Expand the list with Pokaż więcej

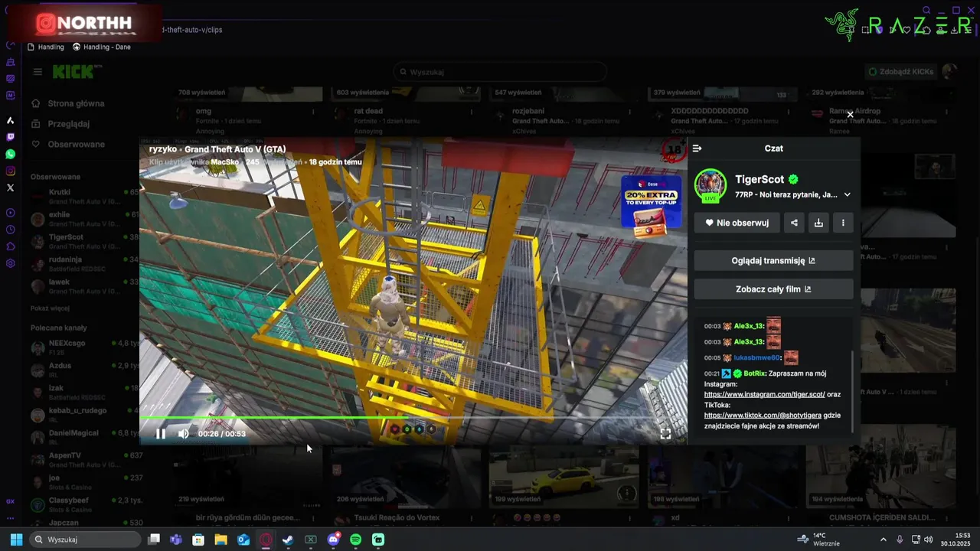point(50,308)
